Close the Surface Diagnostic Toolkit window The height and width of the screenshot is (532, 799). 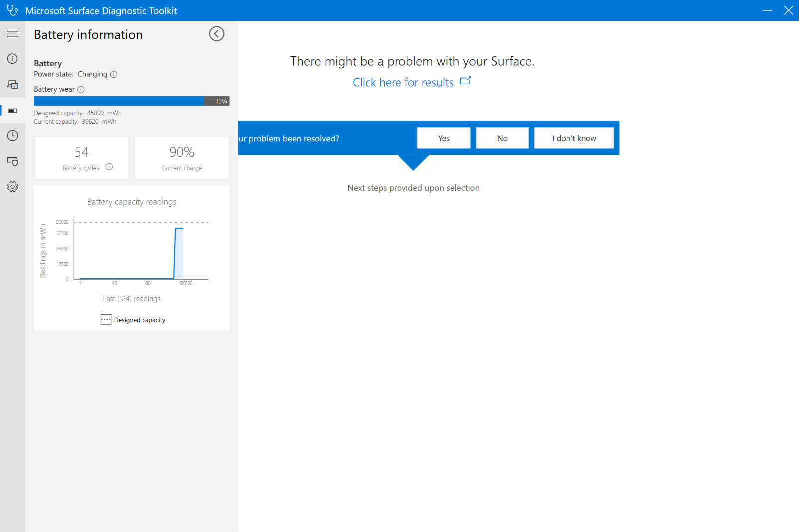point(789,10)
